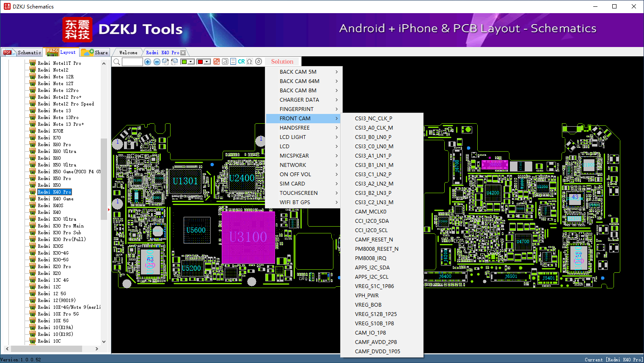The height and width of the screenshot is (363, 644).
Task: Click the device list scroll down arrow
Action: coord(104,342)
